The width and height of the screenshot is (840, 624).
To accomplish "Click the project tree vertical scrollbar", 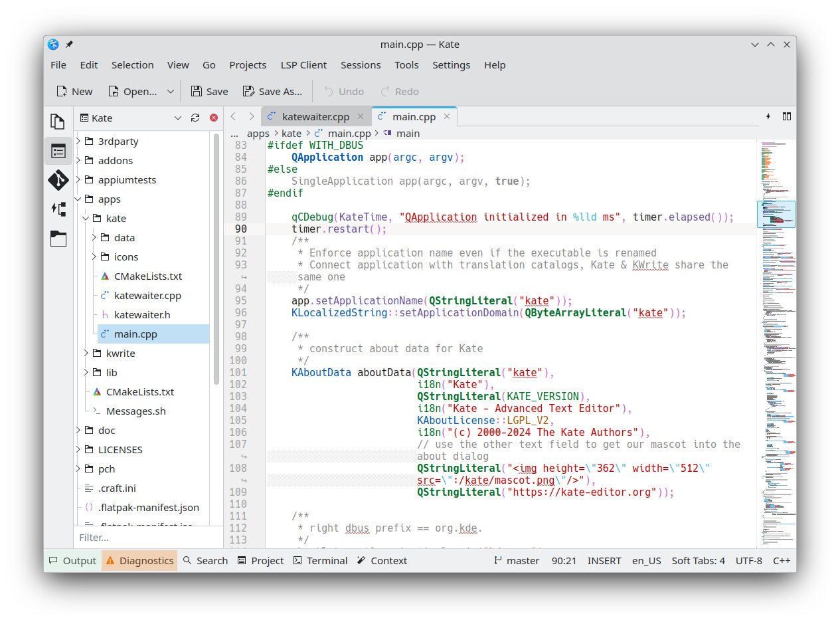I will 216,259.
